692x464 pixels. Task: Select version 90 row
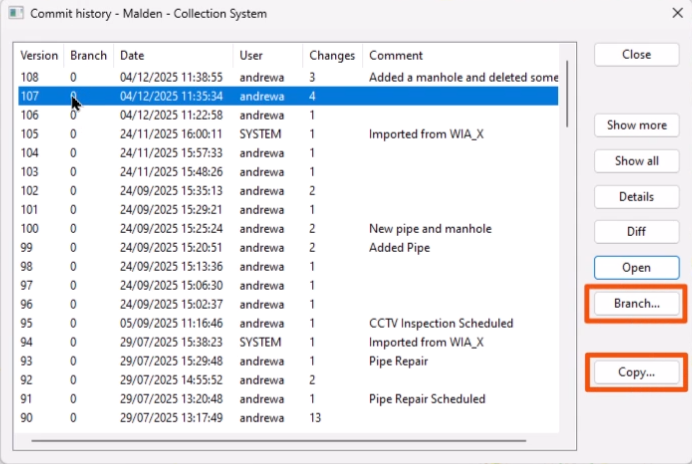[288, 418]
